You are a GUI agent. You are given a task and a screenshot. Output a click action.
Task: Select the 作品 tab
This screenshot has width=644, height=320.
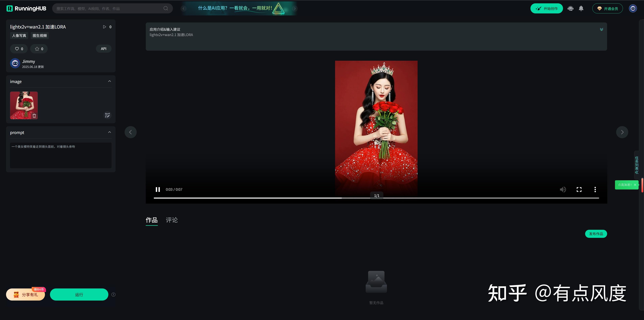coord(151,220)
